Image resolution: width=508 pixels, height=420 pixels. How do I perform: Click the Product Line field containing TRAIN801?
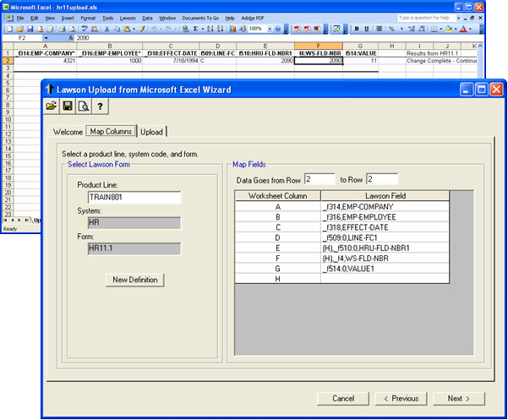(134, 197)
